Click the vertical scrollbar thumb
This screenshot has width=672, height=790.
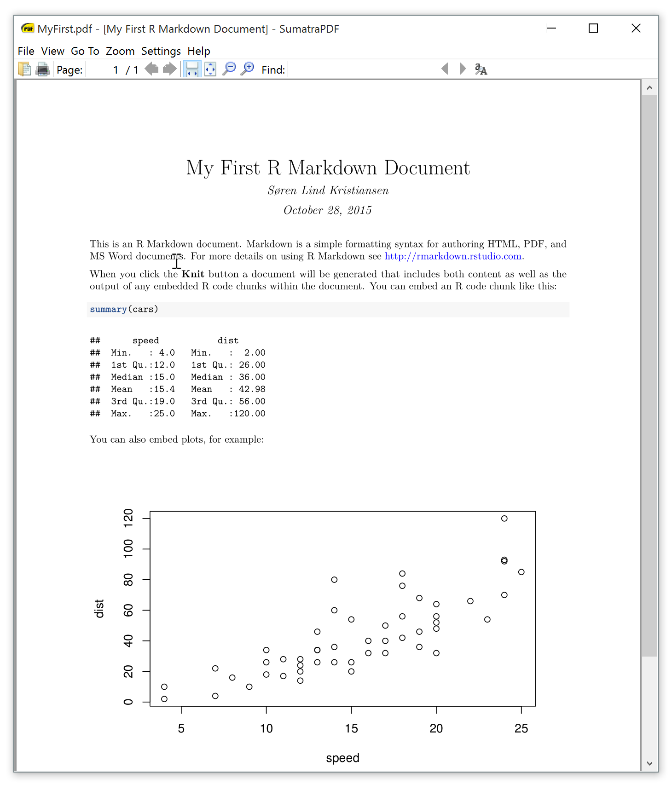[649, 375]
